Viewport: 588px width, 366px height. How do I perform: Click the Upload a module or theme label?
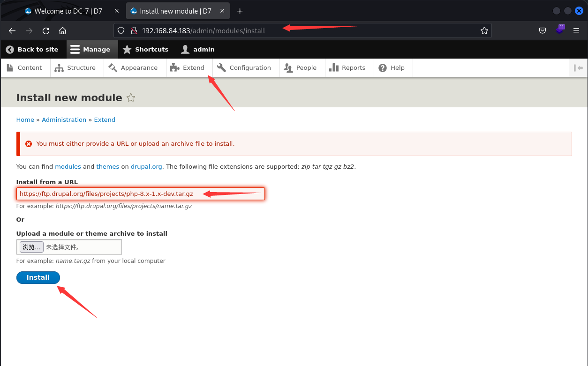tap(92, 233)
